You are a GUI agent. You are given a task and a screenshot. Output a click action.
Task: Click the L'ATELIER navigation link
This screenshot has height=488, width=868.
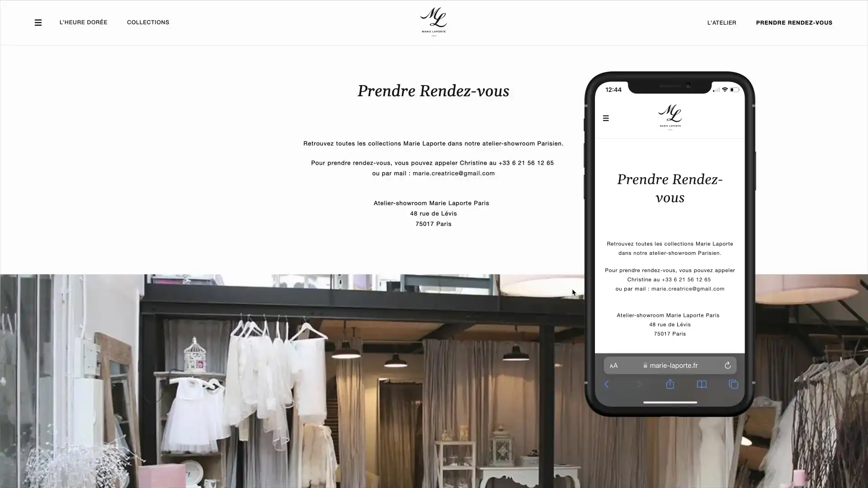click(x=722, y=22)
